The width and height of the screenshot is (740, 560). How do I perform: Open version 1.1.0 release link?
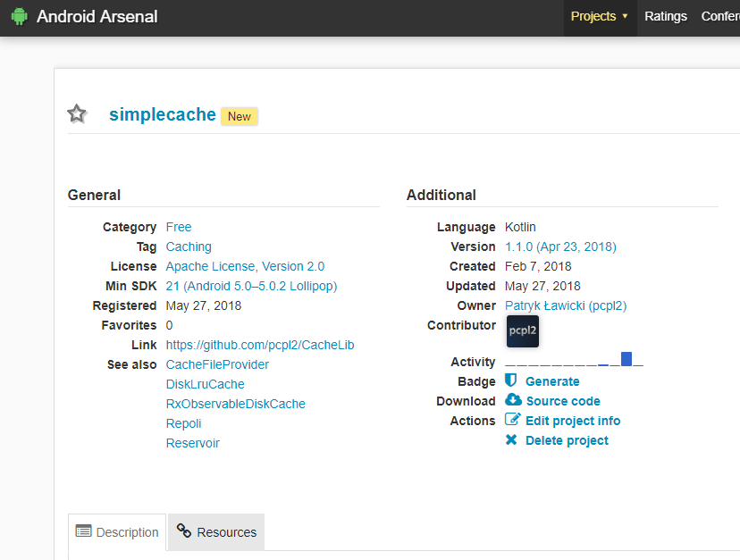(560, 247)
